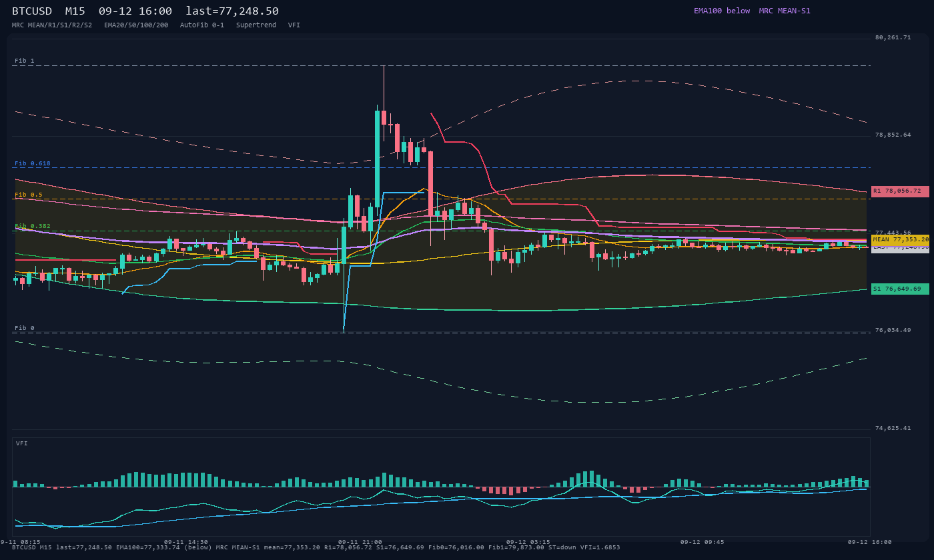This screenshot has width=934, height=560.
Task: Select the Supertrend indicator label
Action: [256, 25]
